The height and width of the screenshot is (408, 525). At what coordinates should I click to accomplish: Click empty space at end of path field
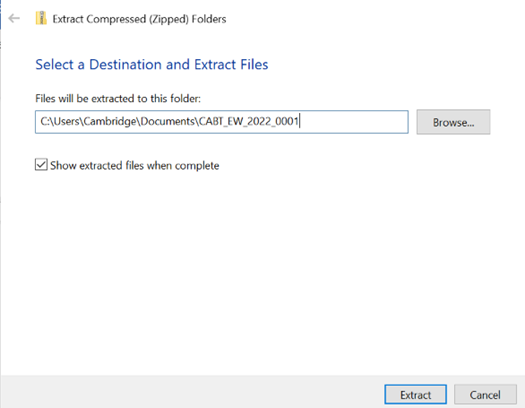tap(353, 122)
